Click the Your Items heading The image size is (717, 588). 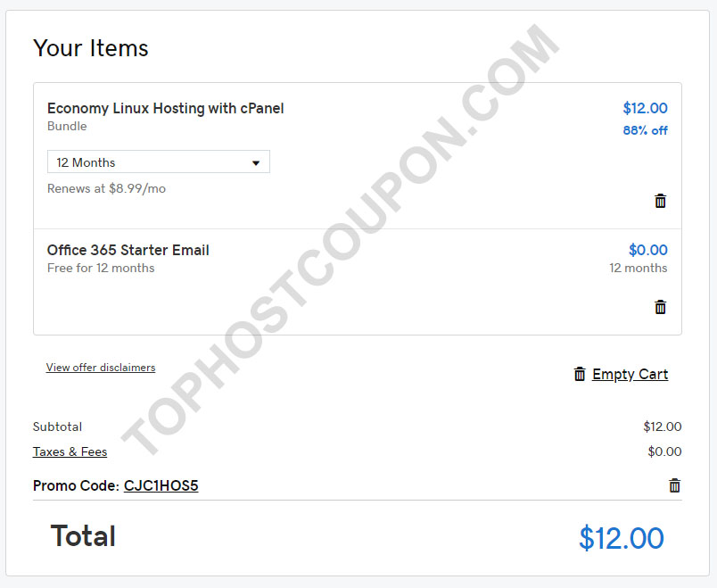point(91,48)
